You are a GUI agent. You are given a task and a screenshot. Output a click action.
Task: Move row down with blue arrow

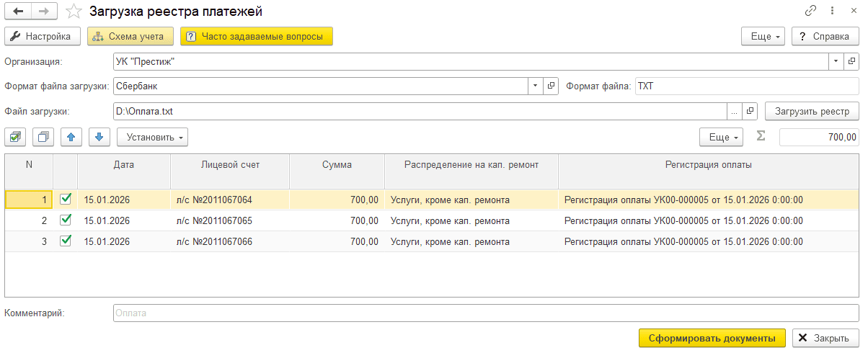(99, 136)
